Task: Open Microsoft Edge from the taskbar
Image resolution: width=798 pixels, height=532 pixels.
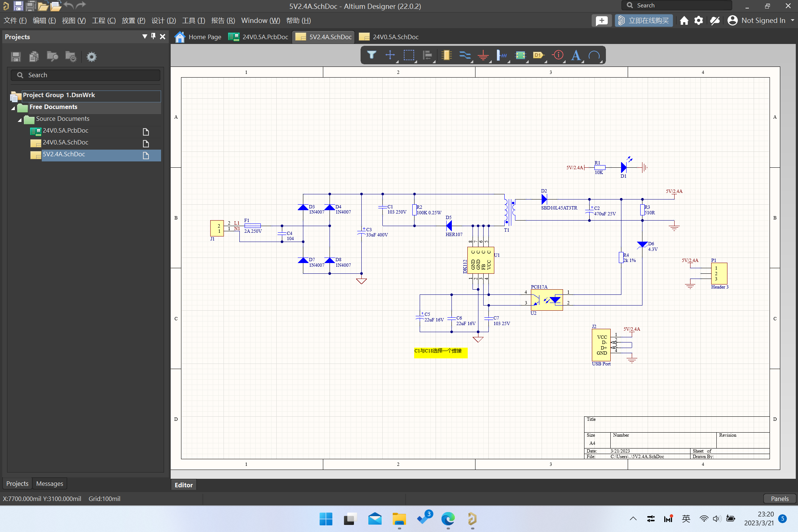Action: click(x=448, y=519)
